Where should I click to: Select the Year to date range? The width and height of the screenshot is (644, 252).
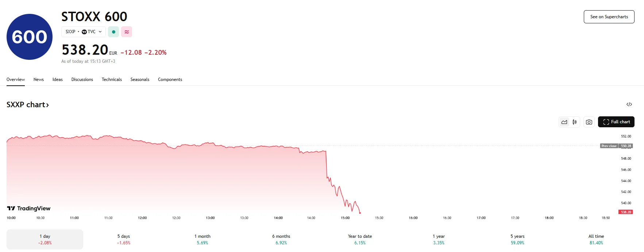[360, 239]
